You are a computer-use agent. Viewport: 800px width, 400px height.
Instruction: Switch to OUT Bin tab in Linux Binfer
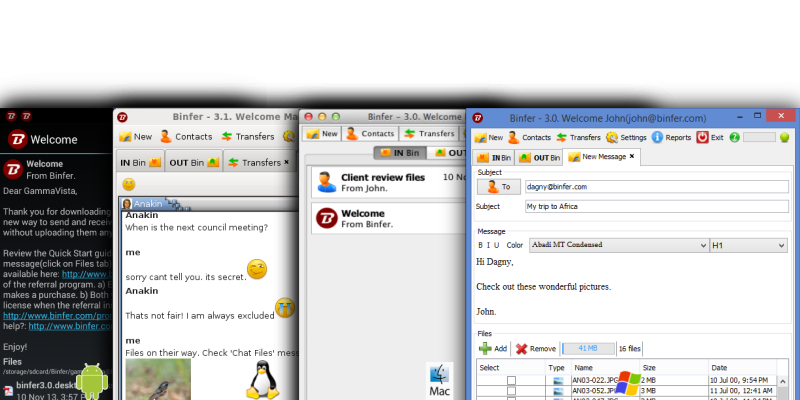click(194, 162)
